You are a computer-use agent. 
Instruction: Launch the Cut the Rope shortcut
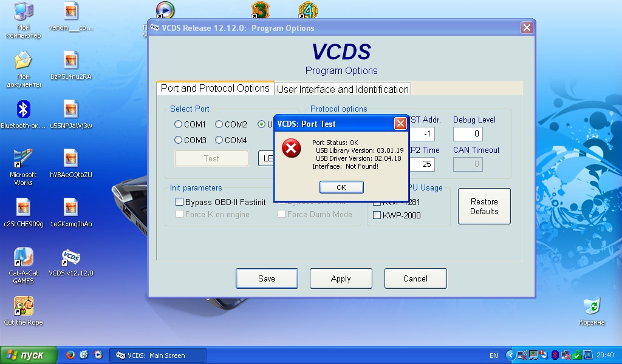[24, 311]
